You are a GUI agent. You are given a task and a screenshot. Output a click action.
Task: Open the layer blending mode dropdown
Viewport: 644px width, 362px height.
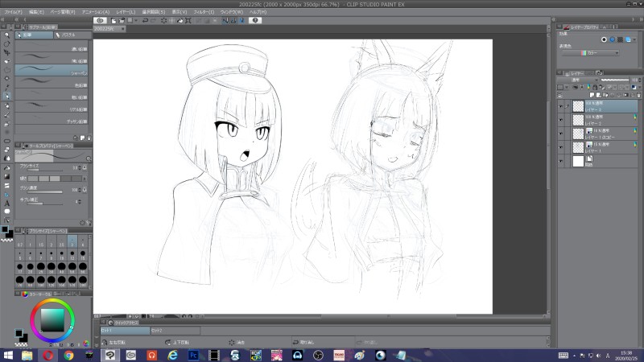577,80
